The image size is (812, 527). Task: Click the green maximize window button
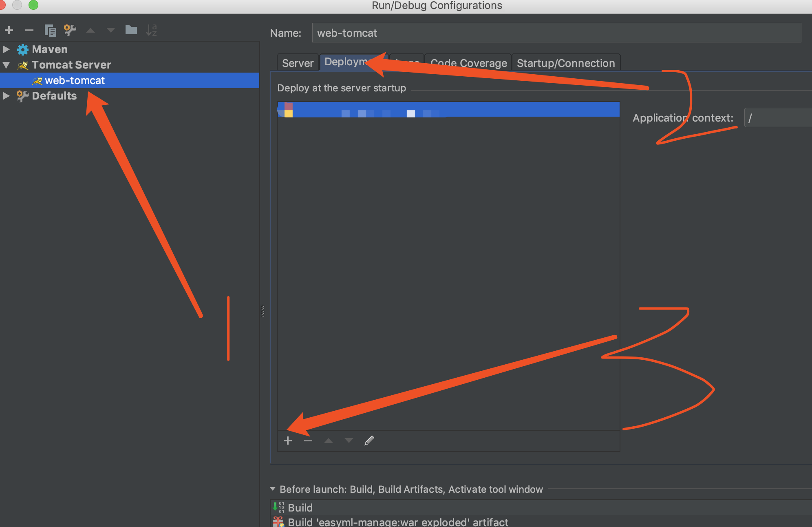coord(33,4)
